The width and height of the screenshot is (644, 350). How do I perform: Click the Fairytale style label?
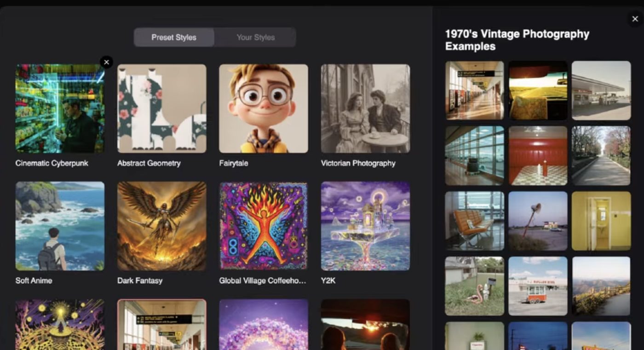[x=233, y=163]
